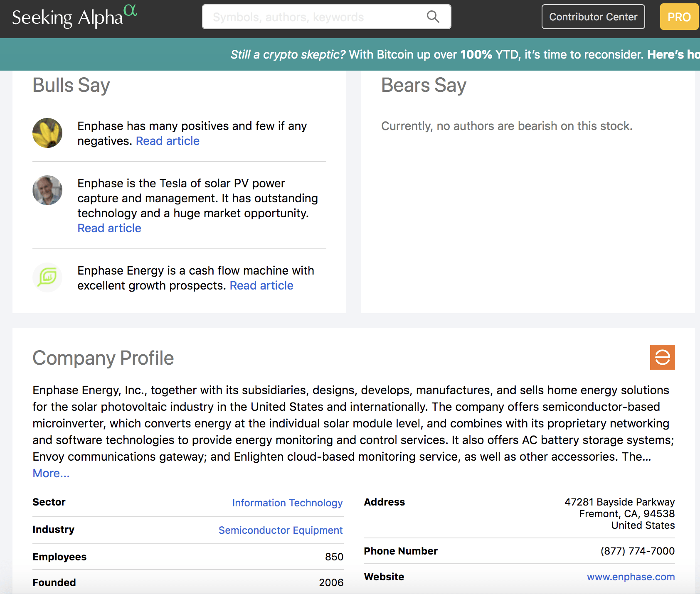
Task: Open the Contributor Center
Action: click(x=593, y=17)
